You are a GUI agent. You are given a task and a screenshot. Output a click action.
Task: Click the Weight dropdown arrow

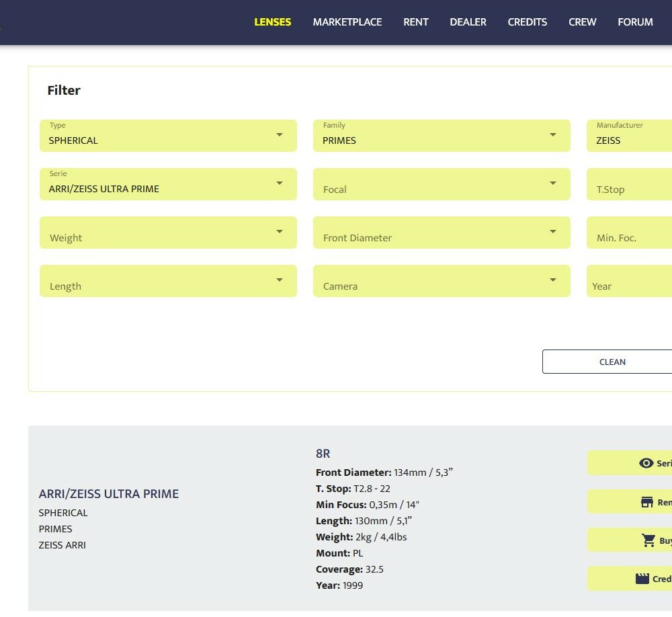point(280,231)
